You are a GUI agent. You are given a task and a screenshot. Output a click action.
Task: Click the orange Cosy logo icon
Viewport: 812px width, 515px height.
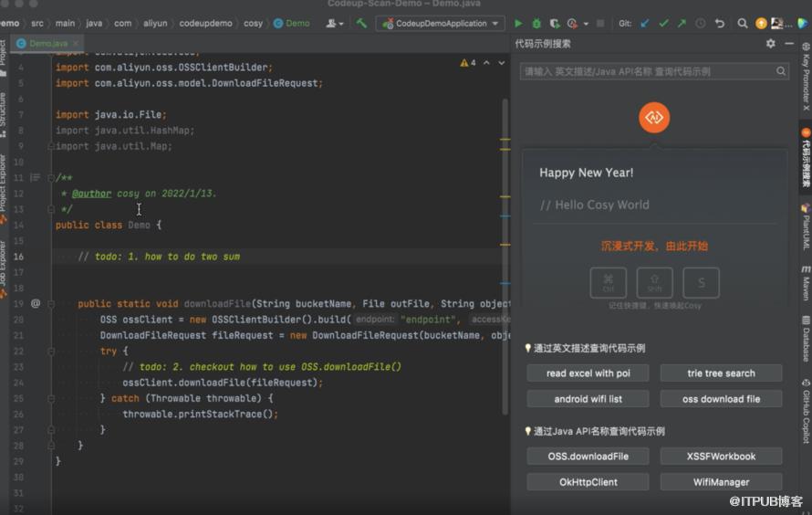click(x=654, y=118)
